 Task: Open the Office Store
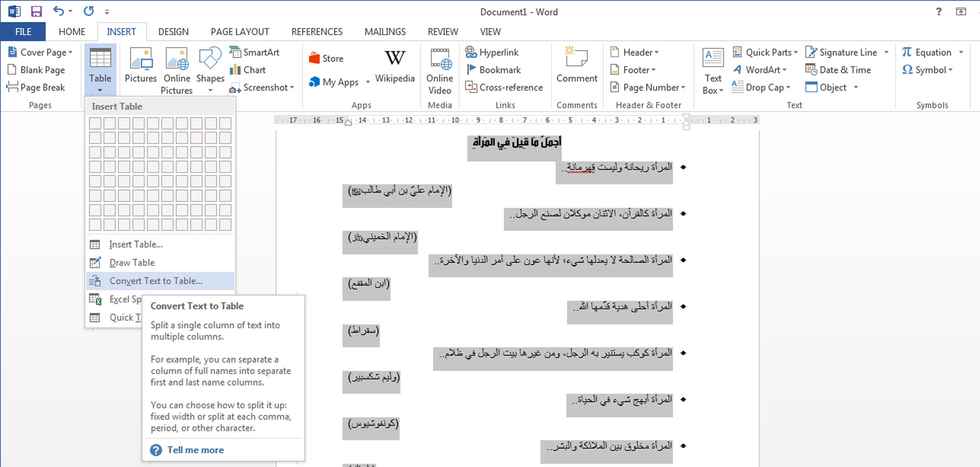click(326, 58)
